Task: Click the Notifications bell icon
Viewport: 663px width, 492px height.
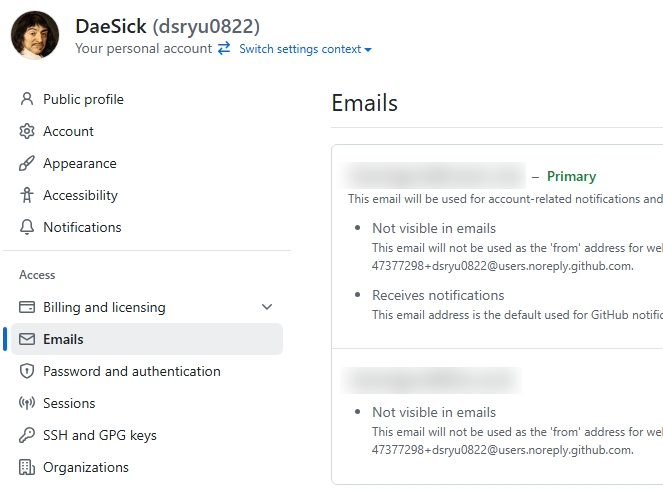Action: click(x=27, y=227)
